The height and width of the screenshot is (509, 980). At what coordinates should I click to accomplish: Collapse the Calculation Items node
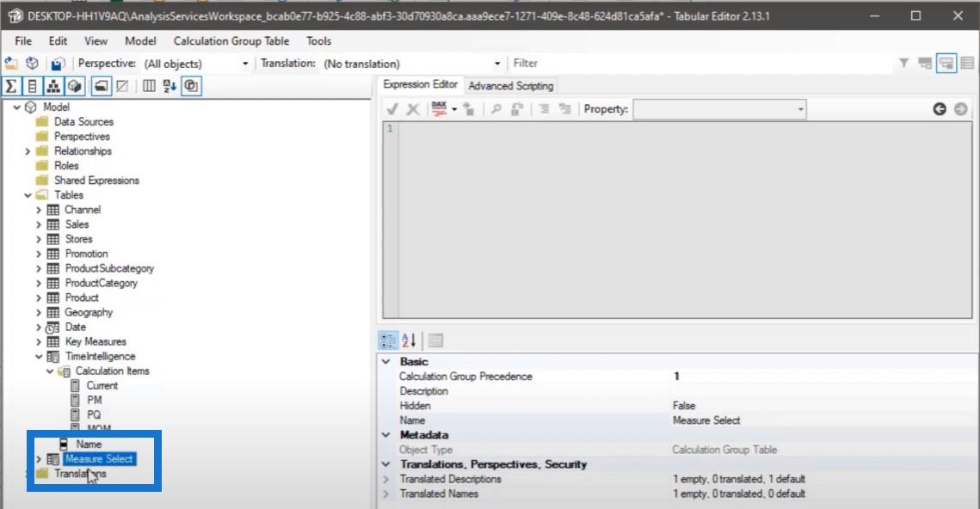click(x=49, y=371)
